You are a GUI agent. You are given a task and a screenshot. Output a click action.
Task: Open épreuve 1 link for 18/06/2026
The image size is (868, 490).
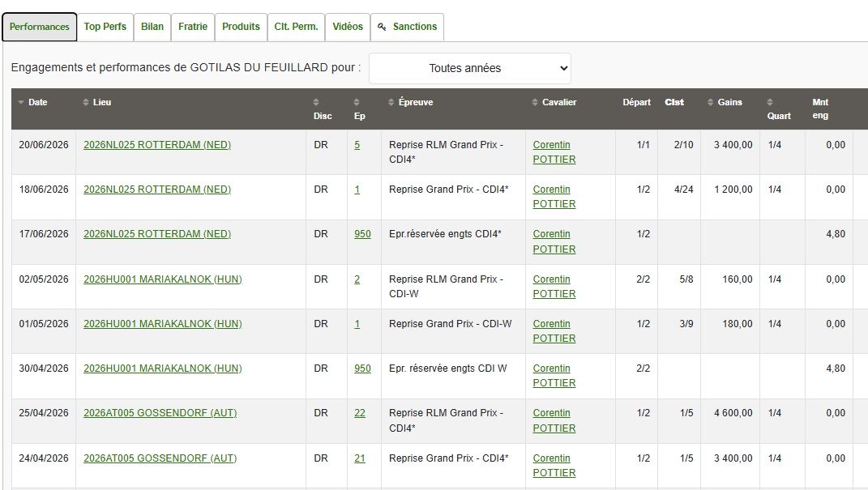click(357, 190)
